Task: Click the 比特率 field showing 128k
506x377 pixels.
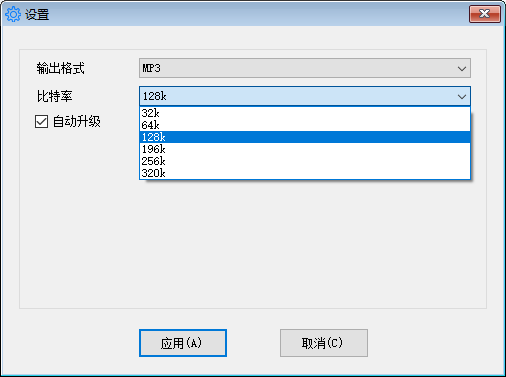Action: pyautogui.click(x=305, y=96)
